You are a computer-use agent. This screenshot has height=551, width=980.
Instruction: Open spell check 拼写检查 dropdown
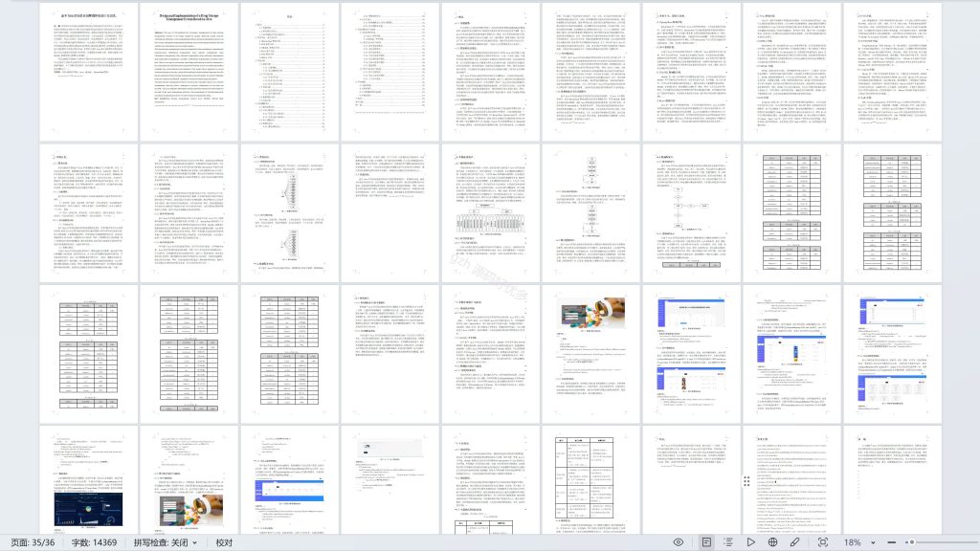(x=165, y=542)
